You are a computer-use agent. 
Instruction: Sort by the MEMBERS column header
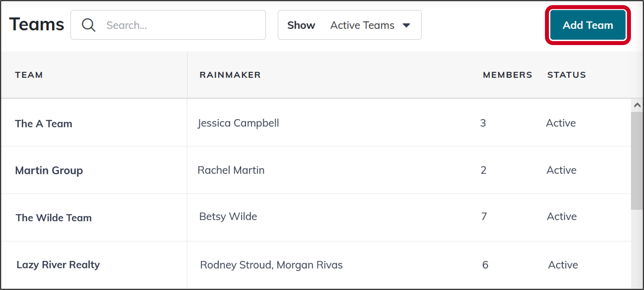coord(507,75)
